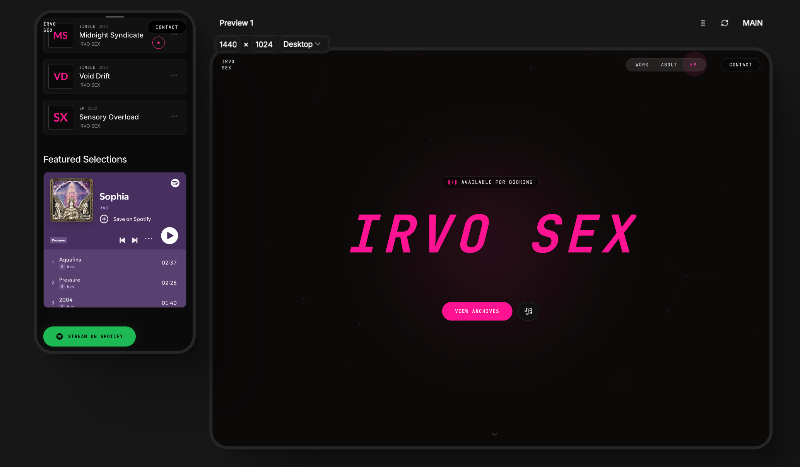Select the pink highlighted nav item
The width and height of the screenshot is (800, 467).
click(x=693, y=65)
